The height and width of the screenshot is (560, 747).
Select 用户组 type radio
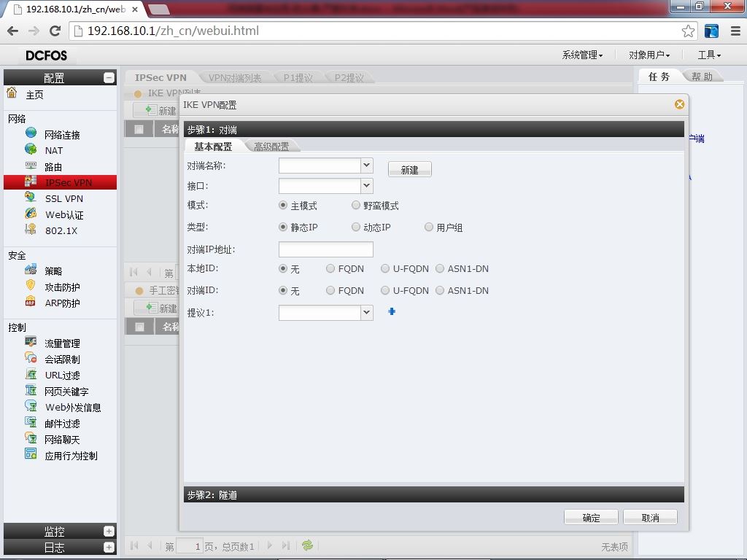tap(429, 227)
